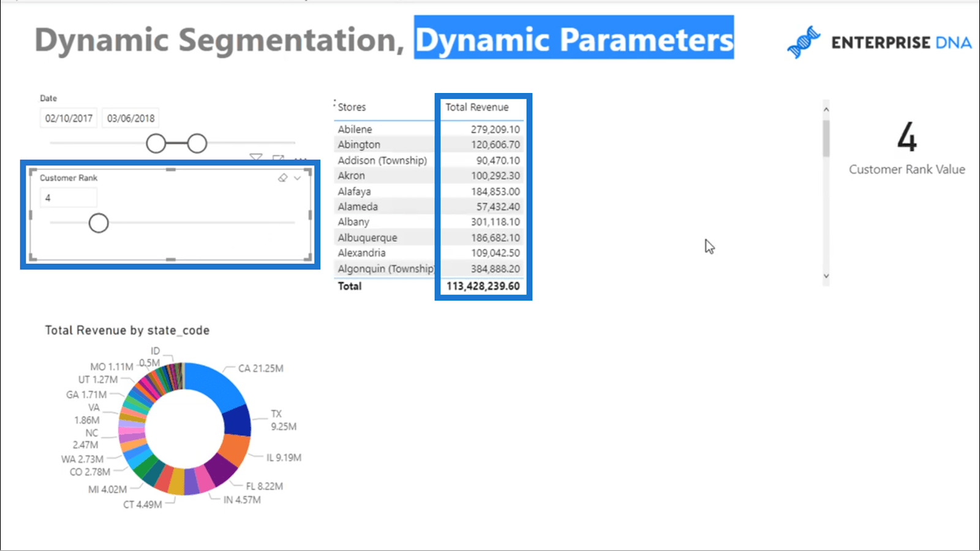
Task: Click the CA 21.25M data label
Action: (261, 369)
